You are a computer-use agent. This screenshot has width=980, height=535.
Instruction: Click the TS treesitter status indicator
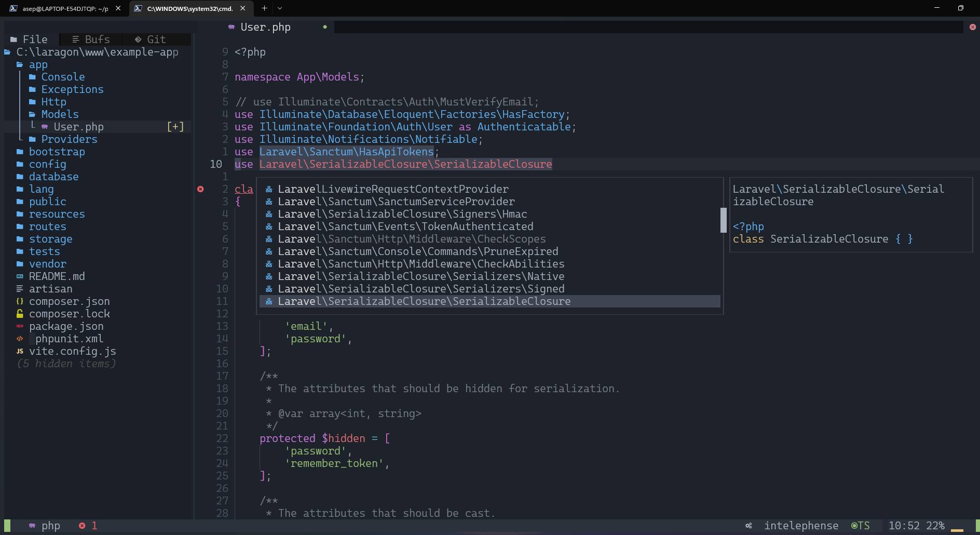coord(860,526)
